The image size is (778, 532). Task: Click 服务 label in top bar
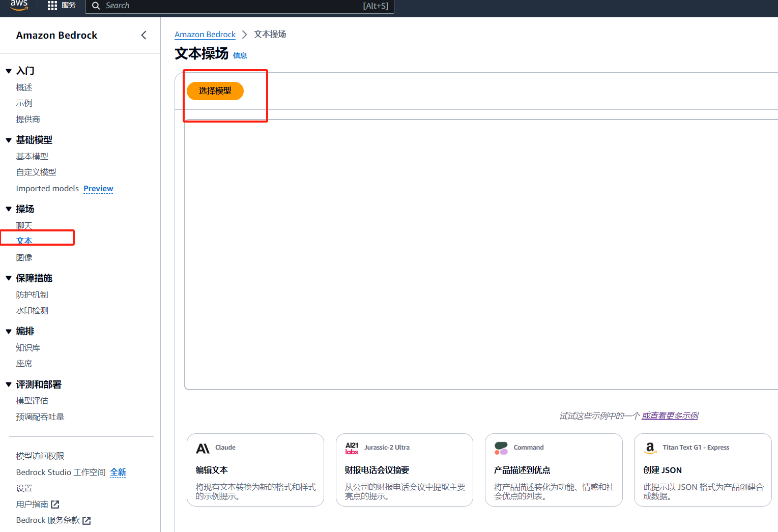69,6
